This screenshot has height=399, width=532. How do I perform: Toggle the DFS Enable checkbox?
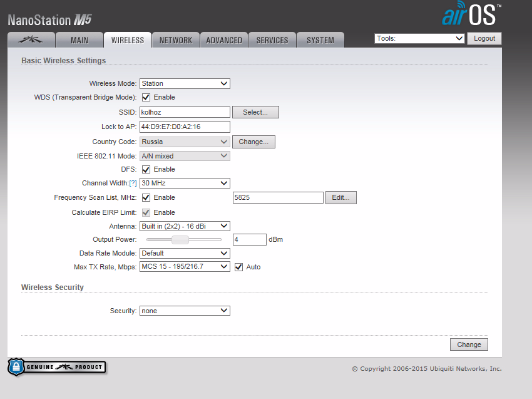pyautogui.click(x=146, y=170)
